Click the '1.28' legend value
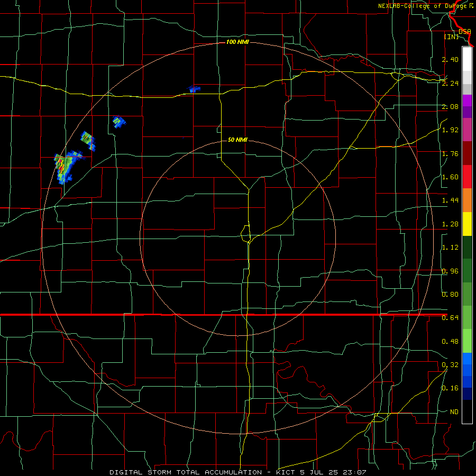The height and width of the screenshot is (476, 476). click(450, 224)
